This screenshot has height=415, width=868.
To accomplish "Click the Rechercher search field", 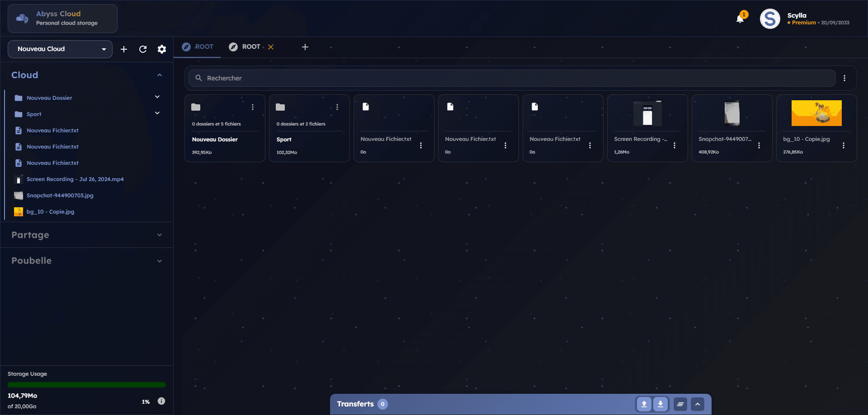I will (x=512, y=78).
